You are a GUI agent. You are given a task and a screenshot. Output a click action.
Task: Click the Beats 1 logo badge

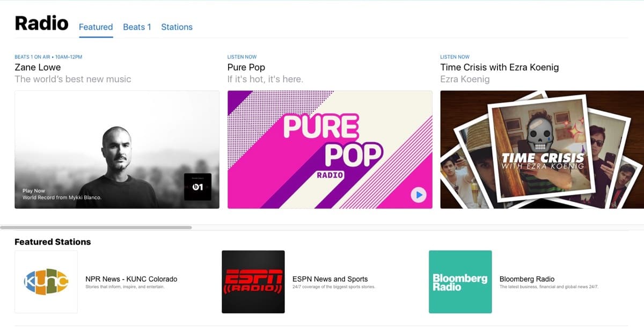point(197,187)
